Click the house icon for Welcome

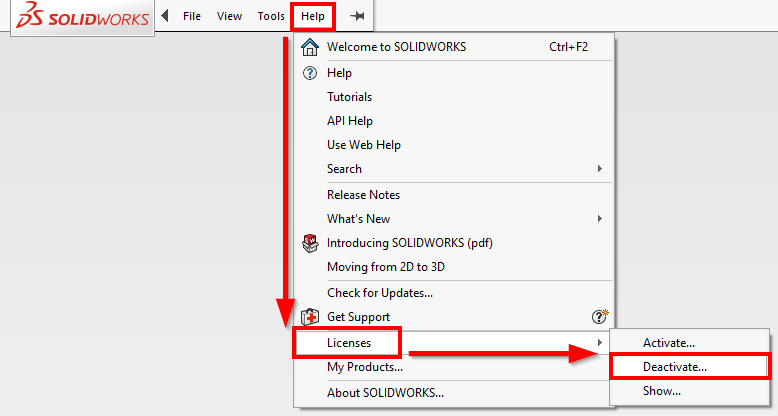(x=310, y=47)
